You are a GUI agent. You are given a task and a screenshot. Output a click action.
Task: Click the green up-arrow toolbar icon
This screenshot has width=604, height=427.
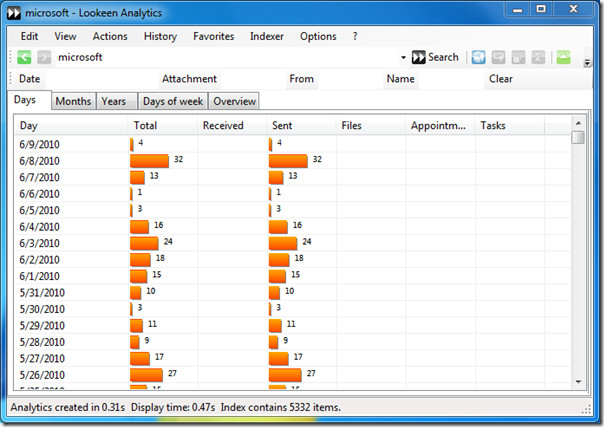(563, 57)
